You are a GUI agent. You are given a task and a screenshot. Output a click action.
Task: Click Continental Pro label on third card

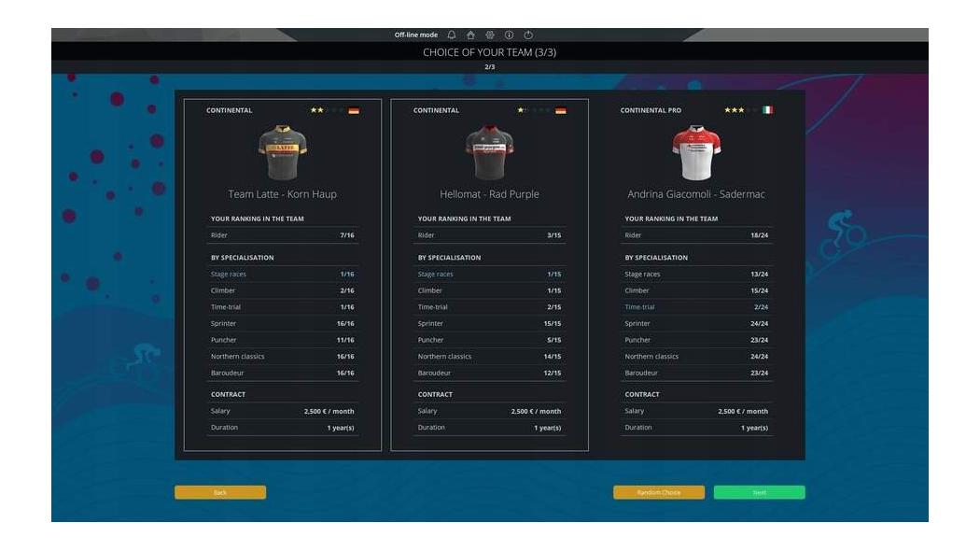(651, 110)
